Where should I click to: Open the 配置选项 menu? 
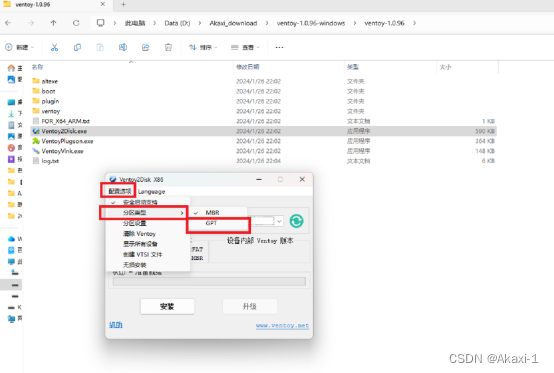click(x=120, y=191)
